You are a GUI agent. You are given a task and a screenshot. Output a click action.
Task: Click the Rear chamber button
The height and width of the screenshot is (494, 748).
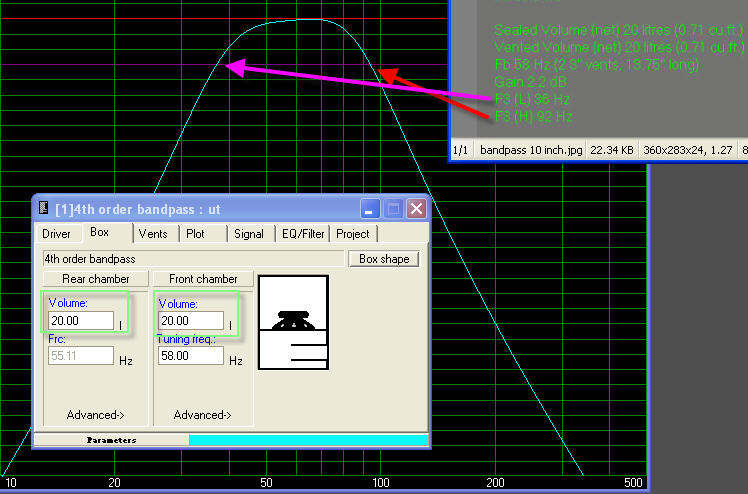click(x=95, y=278)
